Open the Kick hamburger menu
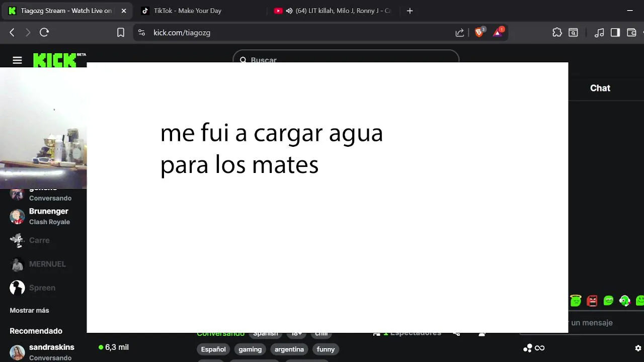This screenshot has height=362, width=644. tap(17, 60)
